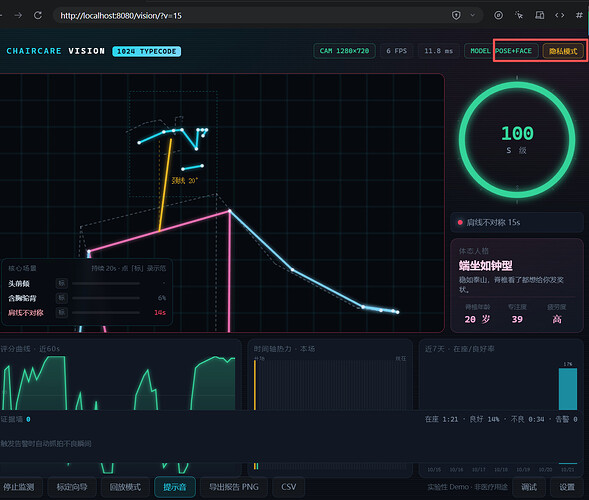Screen dimensions: 589x500
Task: Click the 评分曲线 近60s chart title
Action: 30,349
